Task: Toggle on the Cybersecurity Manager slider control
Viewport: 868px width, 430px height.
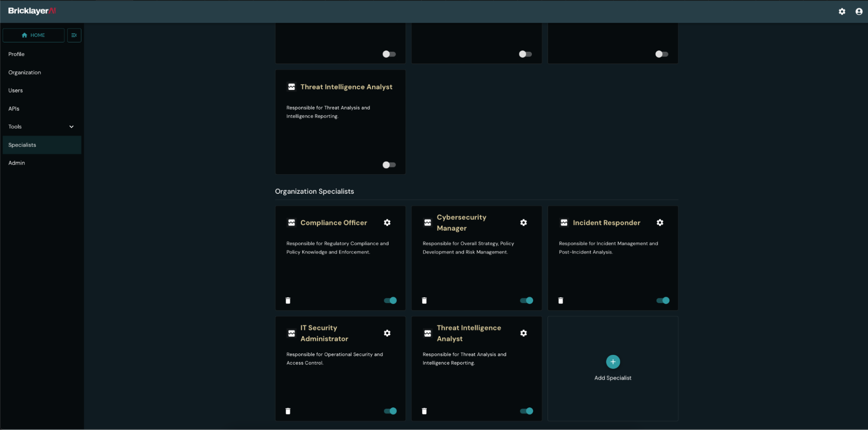Action: click(527, 300)
